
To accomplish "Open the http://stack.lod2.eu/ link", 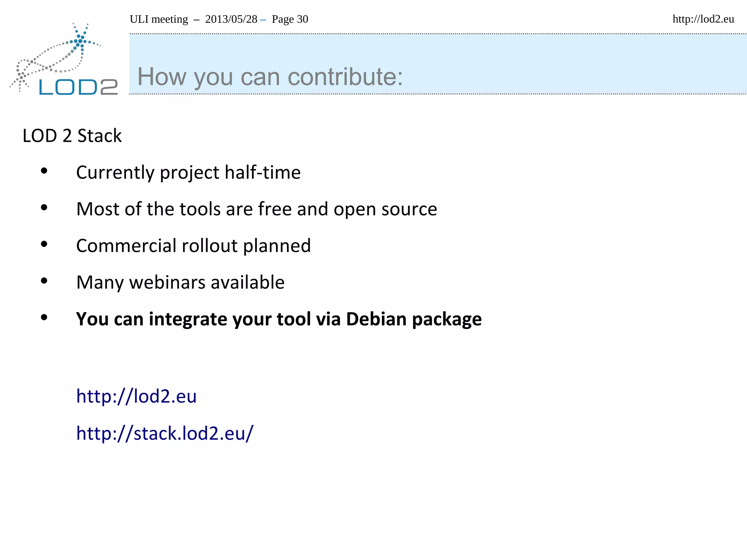I will point(165,433).
